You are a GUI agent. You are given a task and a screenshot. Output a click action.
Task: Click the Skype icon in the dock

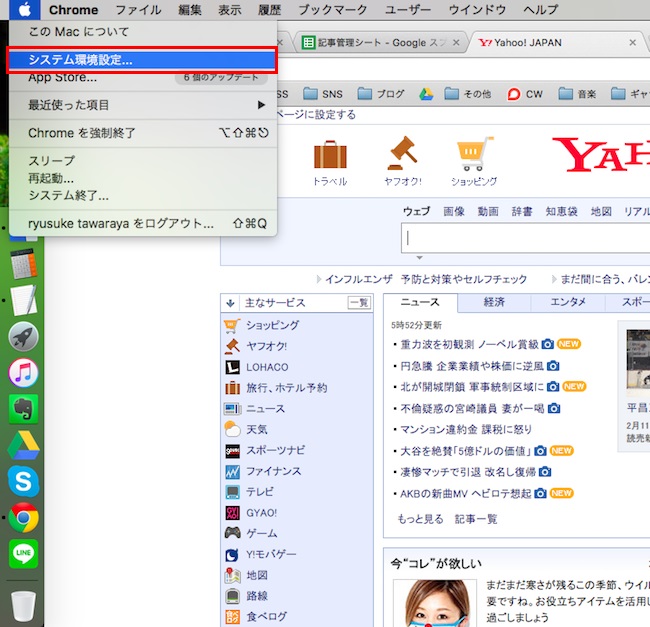(23, 483)
